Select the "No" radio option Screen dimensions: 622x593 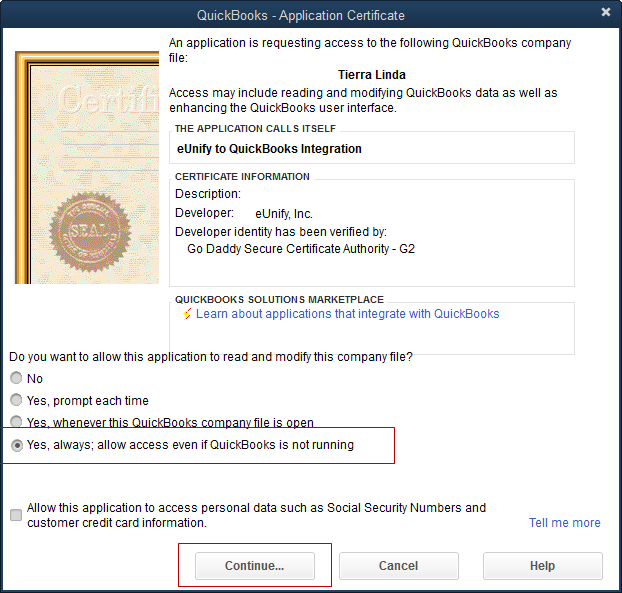[16, 378]
